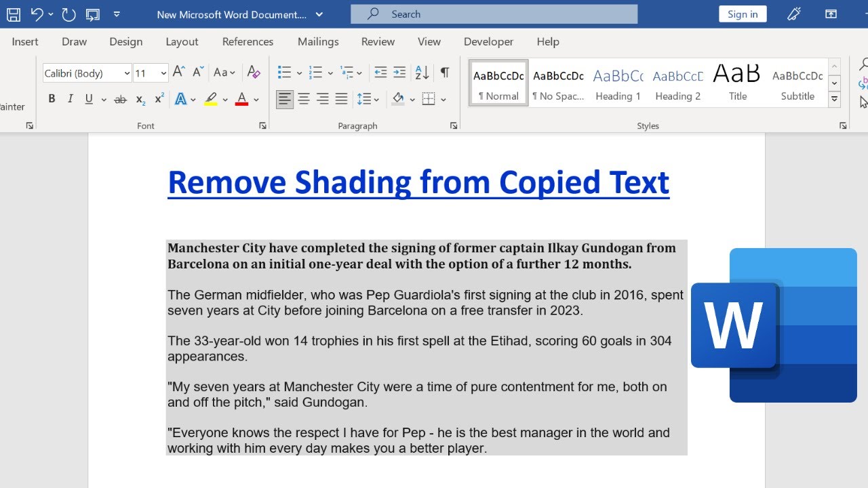Open the Draw tab
868x488 pixels.
(75, 41)
